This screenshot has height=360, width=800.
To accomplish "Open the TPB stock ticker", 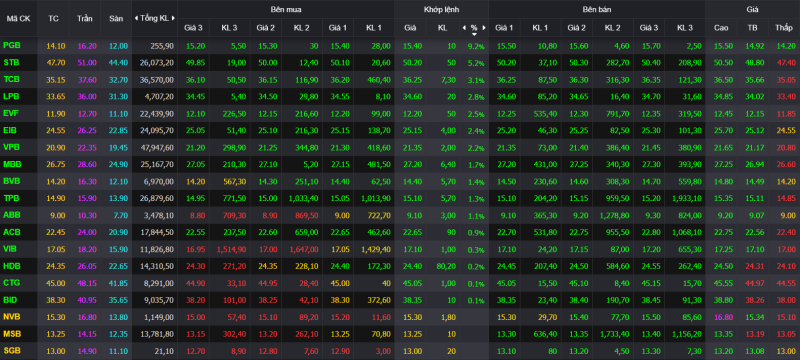I will [x=11, y=198].
